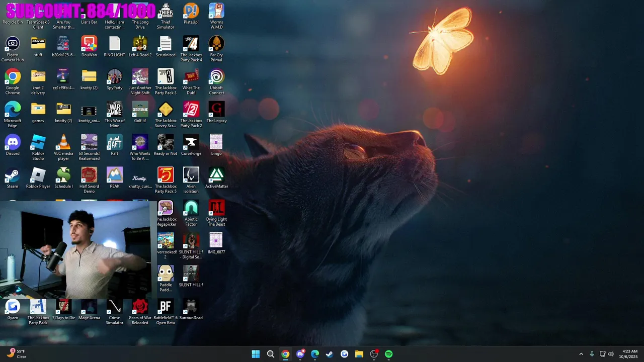The width and height of the screenshot is (644, 362).
Task: Open File Explorer from the taskbar
Action: pyautogui.click(x=359, y=354)
